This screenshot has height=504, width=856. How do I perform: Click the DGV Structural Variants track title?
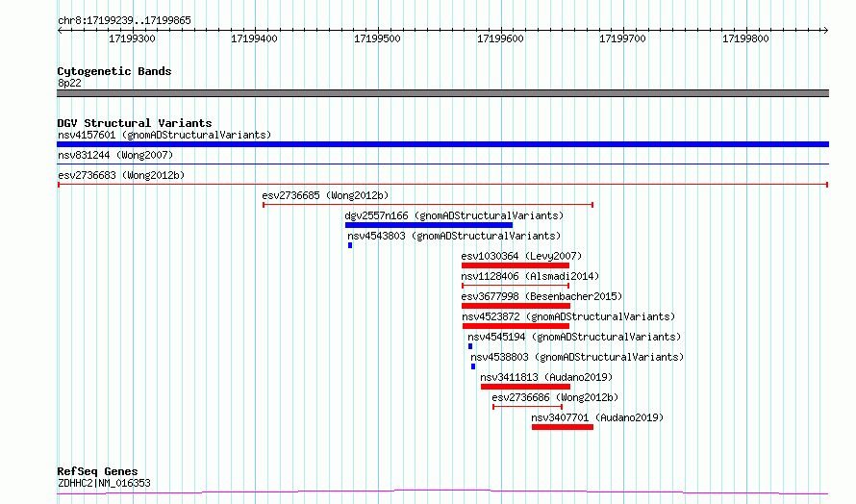tap(135, 123)
